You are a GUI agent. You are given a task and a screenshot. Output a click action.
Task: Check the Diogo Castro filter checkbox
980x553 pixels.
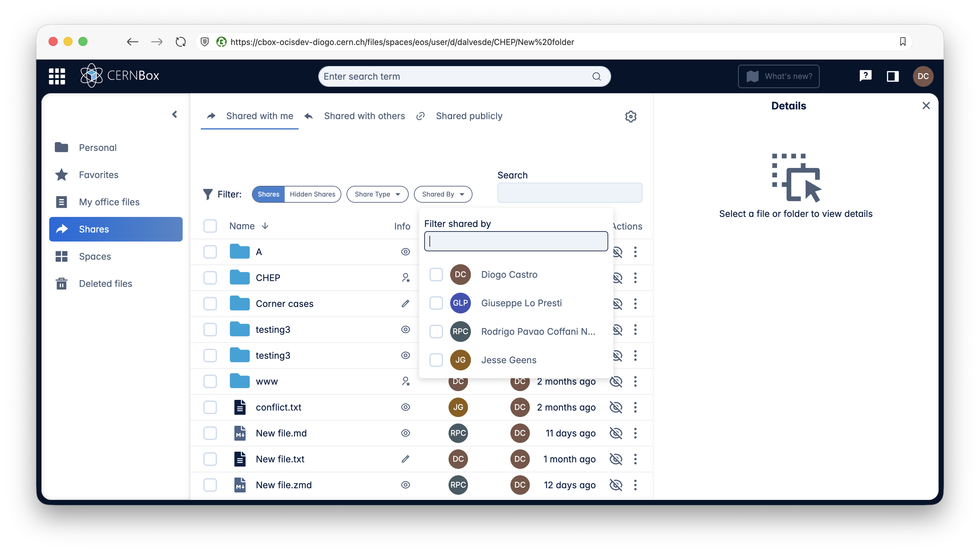(x=436, y=275)
